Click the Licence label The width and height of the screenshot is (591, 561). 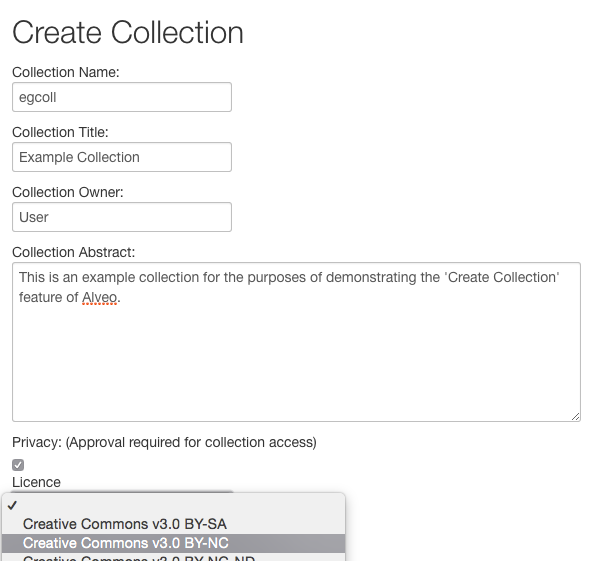pyautogui.click(x=36, y=482)
